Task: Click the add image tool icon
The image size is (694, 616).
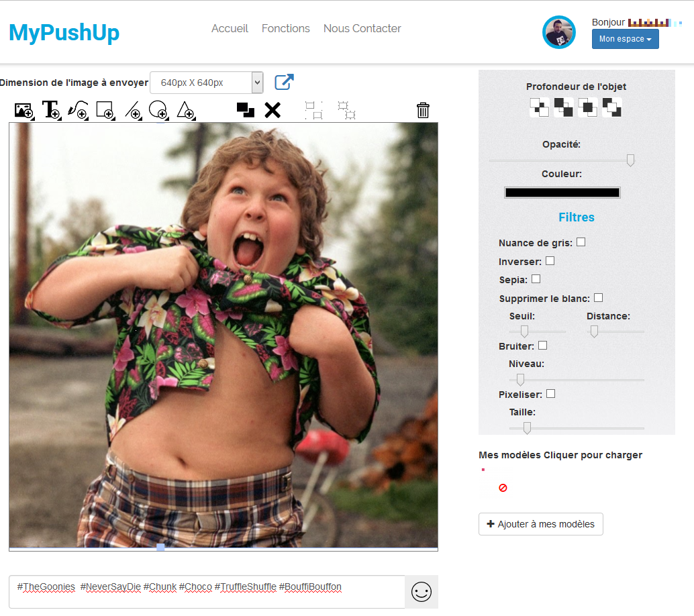Action: (24, 111)
